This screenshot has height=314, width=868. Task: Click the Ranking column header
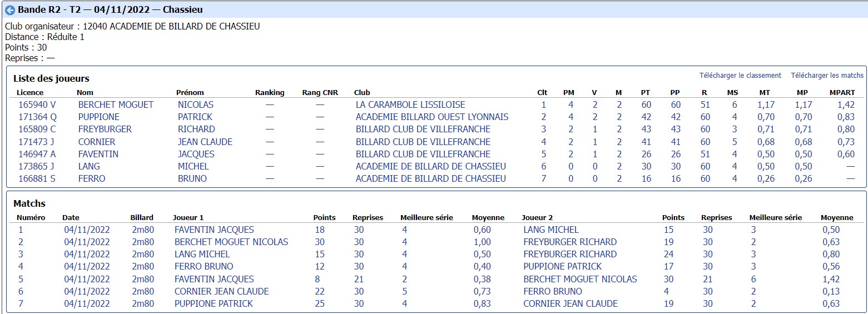[x=270, y=92]
